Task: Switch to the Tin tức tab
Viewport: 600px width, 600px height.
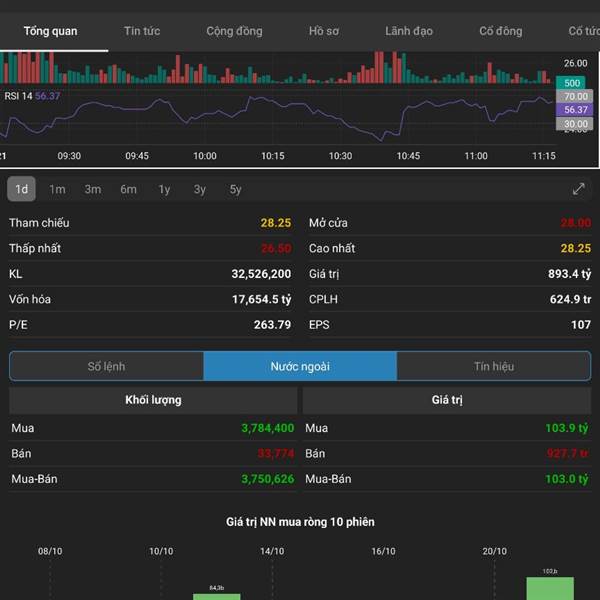Action: [142, 31]
